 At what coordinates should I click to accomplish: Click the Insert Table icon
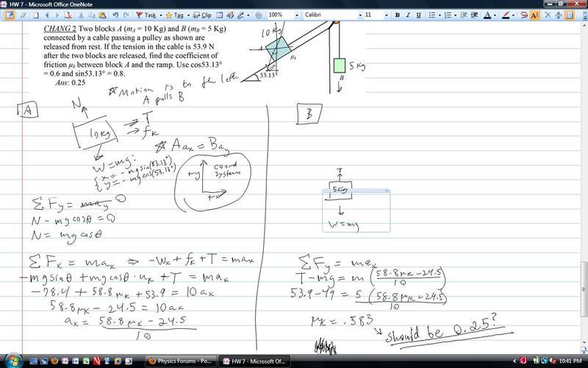point(219,15)
